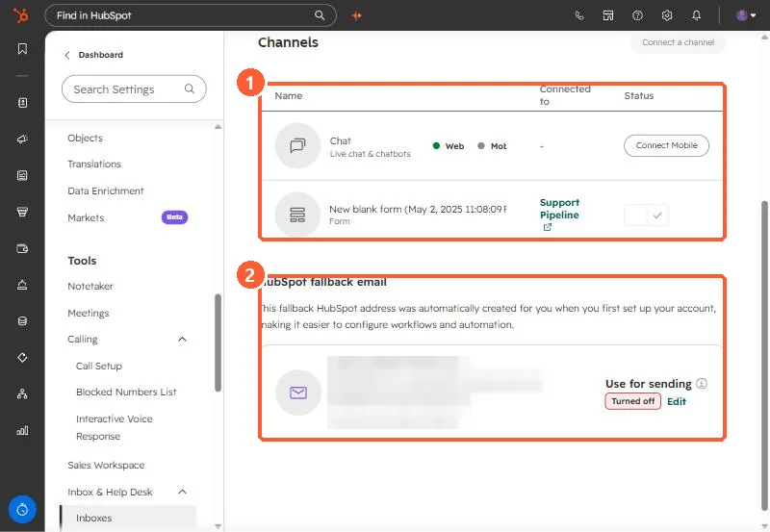Open the Reporting bar chart icon
The image size is (770, 532).
click(x=22, y=430)
